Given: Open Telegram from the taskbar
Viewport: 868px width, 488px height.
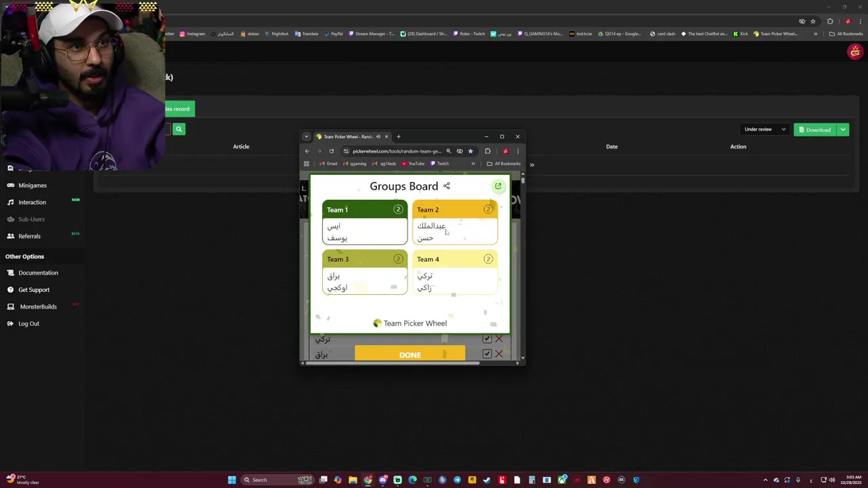Looking at the screenshot, I should [457, 480].
